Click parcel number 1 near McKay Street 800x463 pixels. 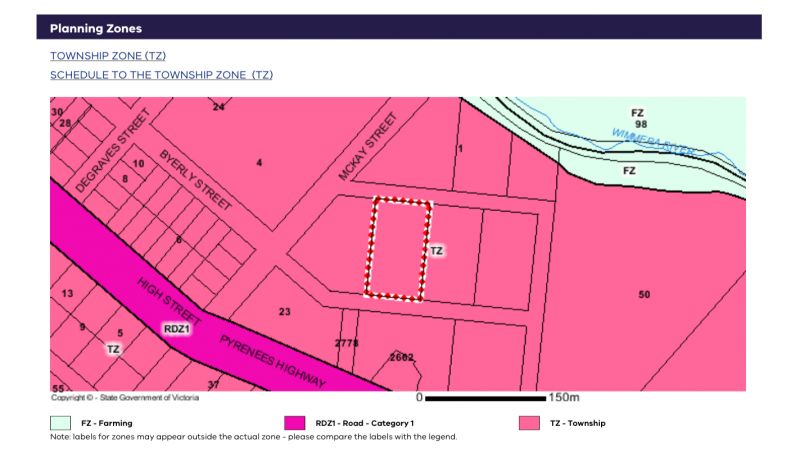click(x=460, y=149)
